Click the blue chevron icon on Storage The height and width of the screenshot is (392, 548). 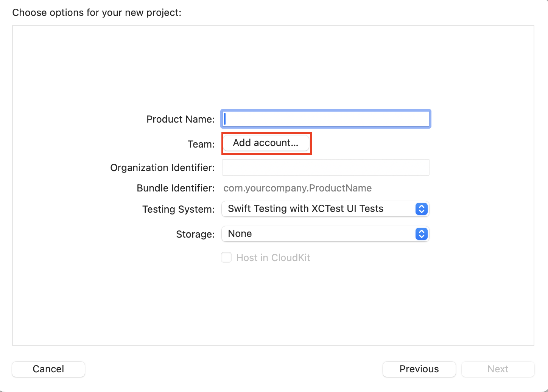(421, 234)
